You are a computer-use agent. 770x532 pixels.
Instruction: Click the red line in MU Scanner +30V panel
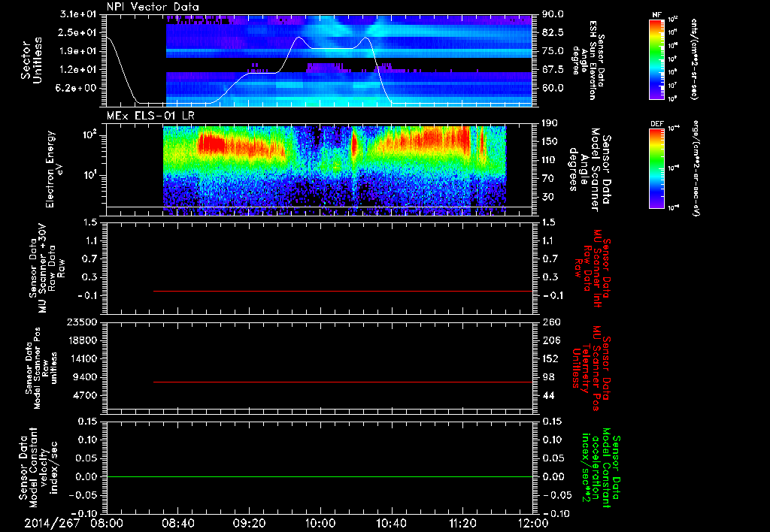(343, 292)
